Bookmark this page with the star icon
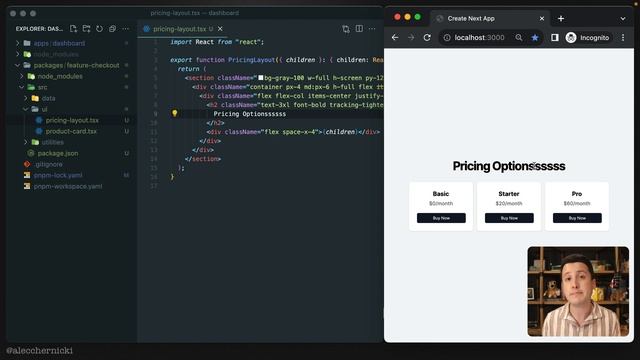The image size is (640, 360). 535,38
